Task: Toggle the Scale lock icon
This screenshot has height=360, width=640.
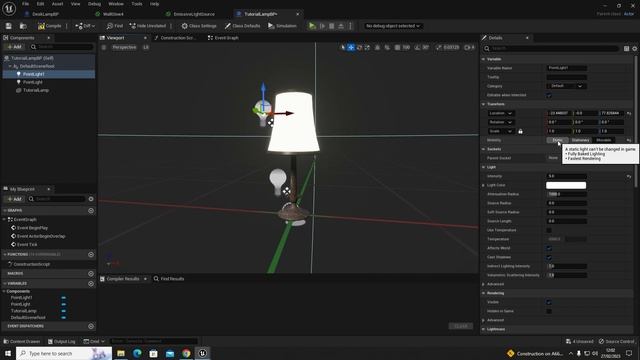Action: [x=520, y=131]
